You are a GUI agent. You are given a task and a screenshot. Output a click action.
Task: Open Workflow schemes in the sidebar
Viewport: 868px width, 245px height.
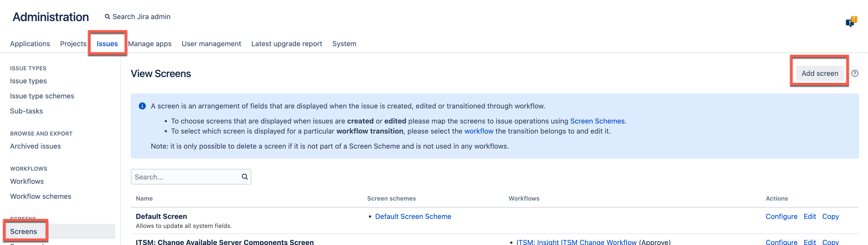tap(41, 196)
